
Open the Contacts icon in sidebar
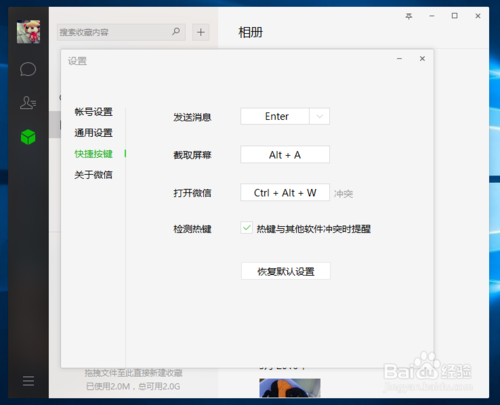(28, 103)
